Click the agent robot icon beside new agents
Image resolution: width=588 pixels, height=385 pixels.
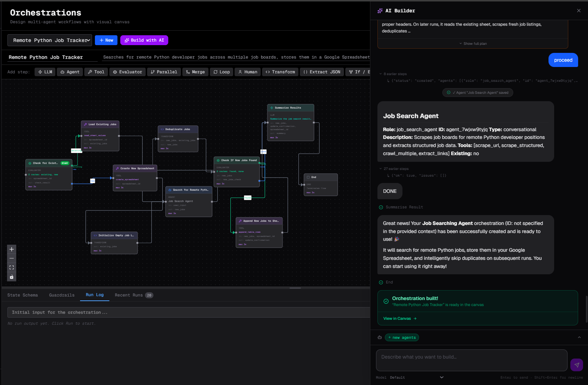pos(380,337)
